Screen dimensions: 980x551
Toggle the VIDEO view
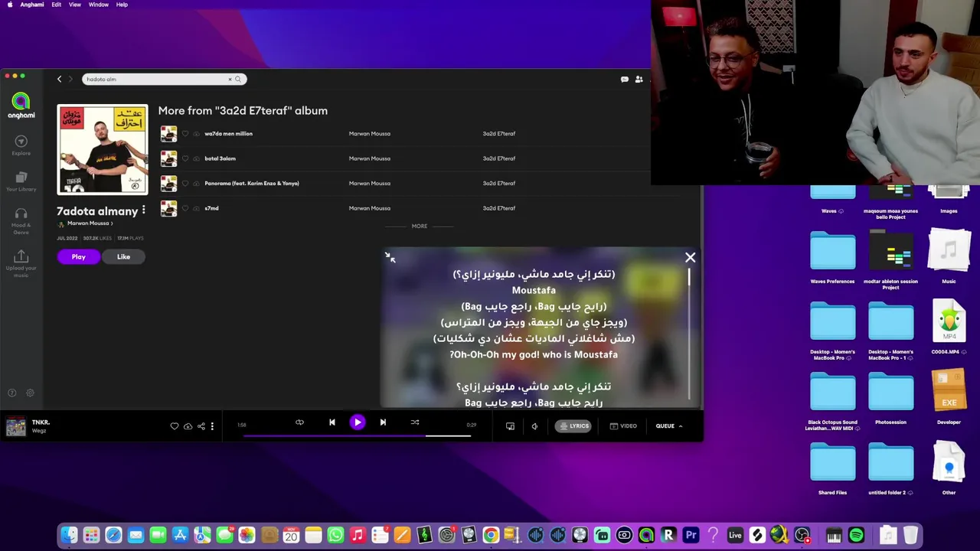pos(624,426)
